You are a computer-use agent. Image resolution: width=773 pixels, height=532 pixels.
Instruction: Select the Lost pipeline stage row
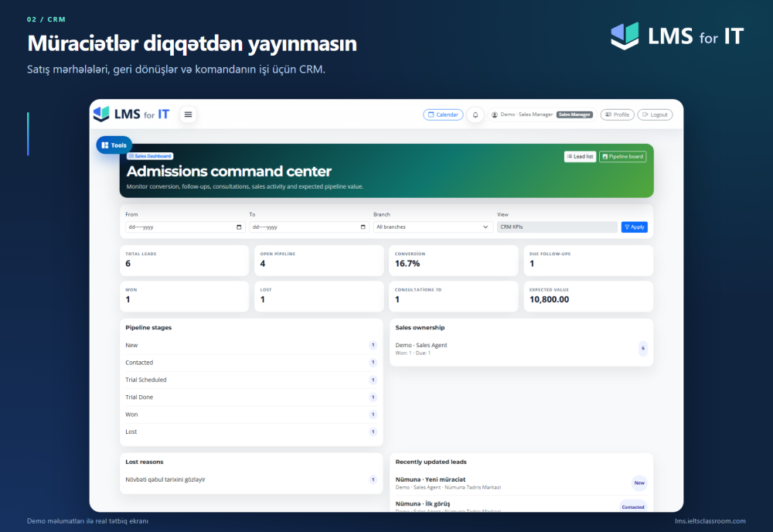(x=251, y=431)
